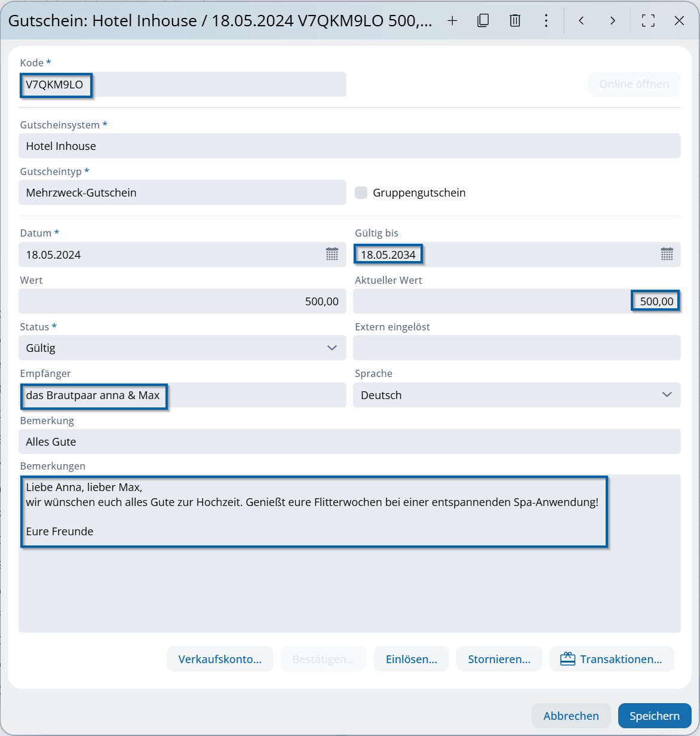Click the plus icon to add new voucher

452,21
